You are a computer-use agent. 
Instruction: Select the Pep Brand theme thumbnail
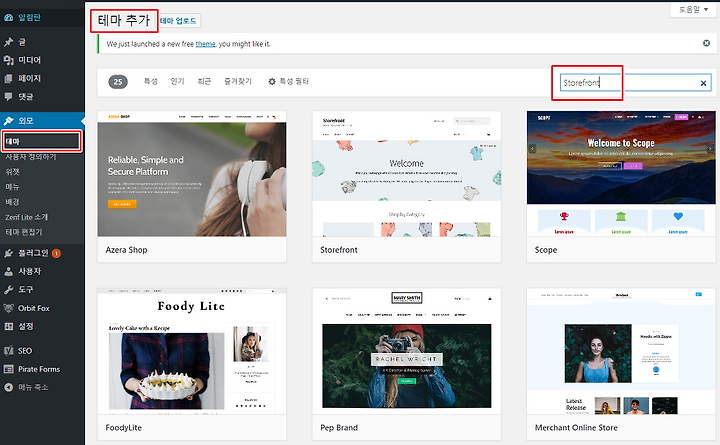[406, 351]
